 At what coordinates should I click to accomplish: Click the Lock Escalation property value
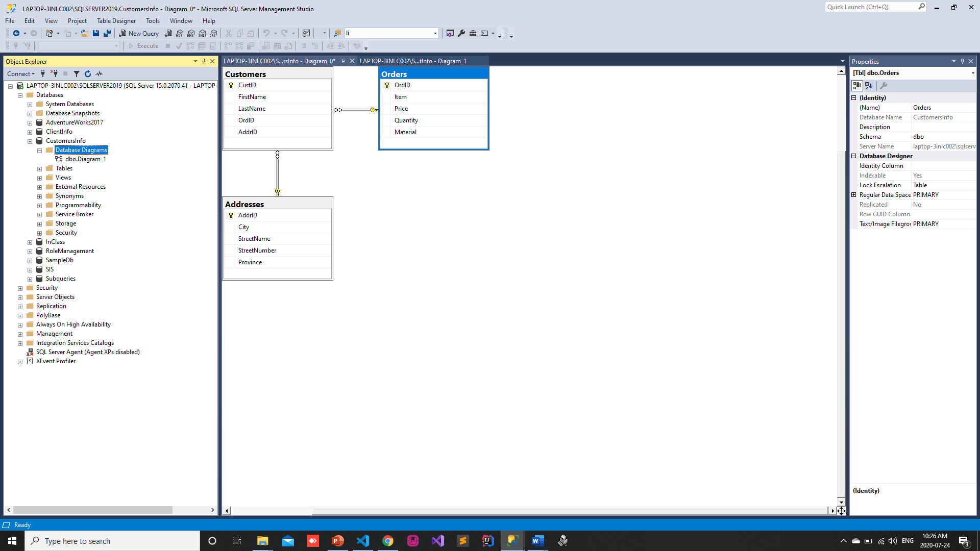943,185
